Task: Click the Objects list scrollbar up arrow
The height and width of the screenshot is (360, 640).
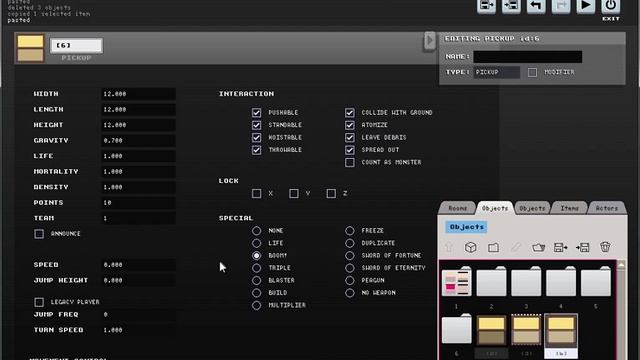Action: click(x=621, y=265)
